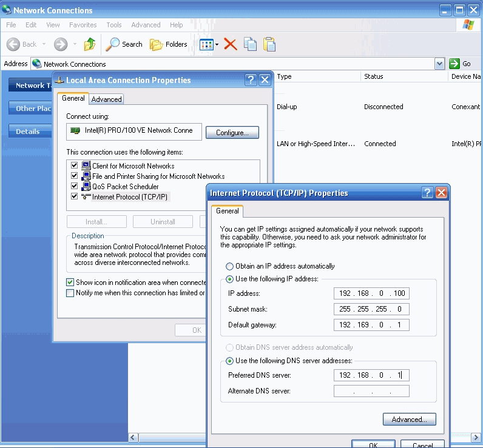483x448 pixels.
Task: Open the Edit menu
Action: 31,25
